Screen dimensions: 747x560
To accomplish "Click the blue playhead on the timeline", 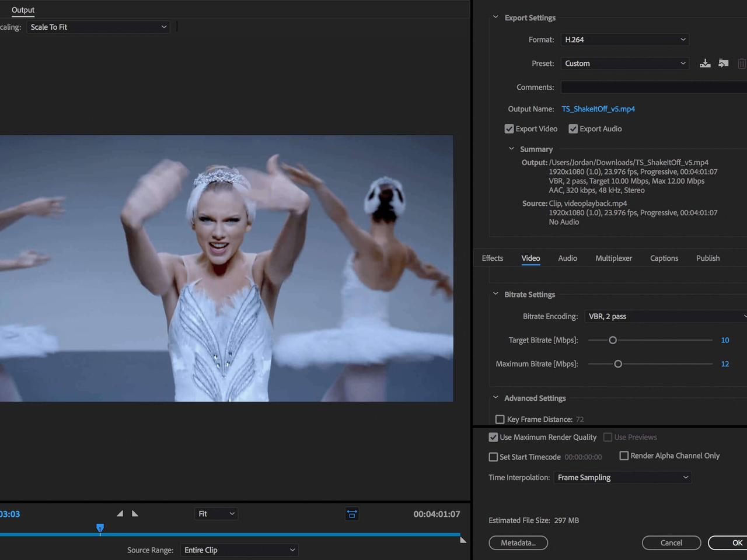I will click(100, 528).
